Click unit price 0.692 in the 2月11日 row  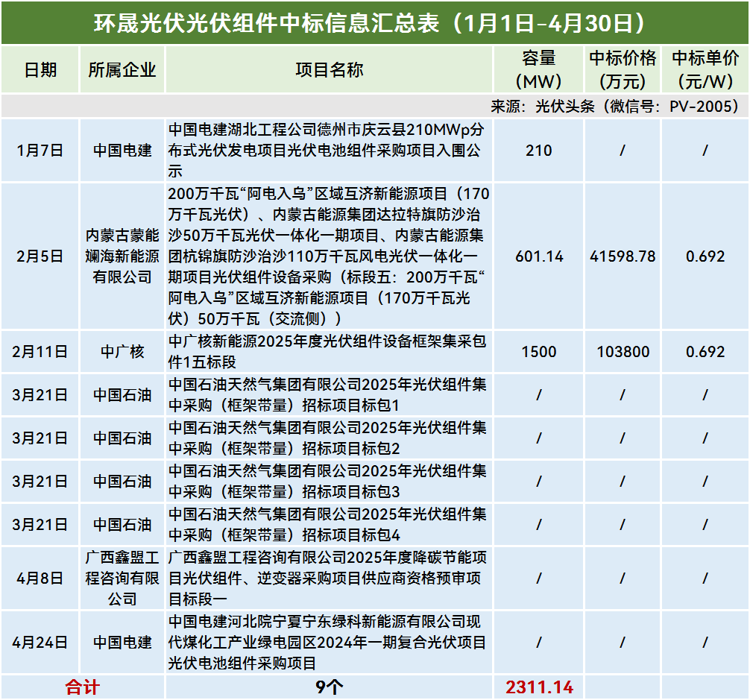(705, 351)
